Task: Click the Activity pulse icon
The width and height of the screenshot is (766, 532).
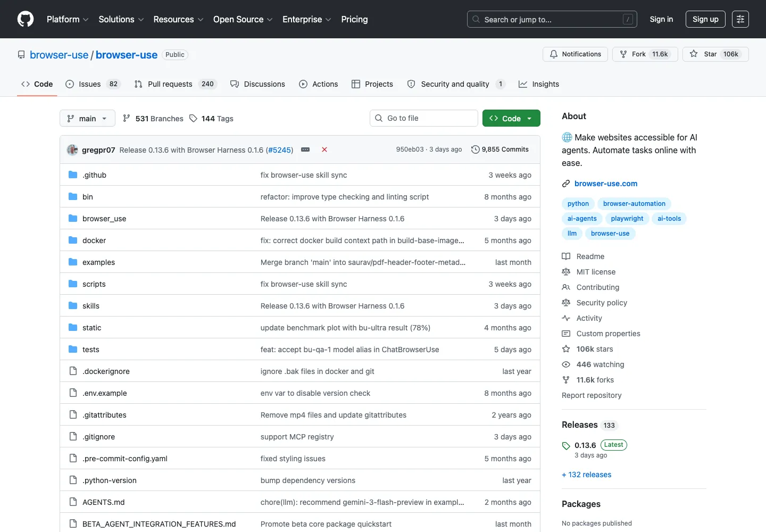Action: tap(566, 318)
